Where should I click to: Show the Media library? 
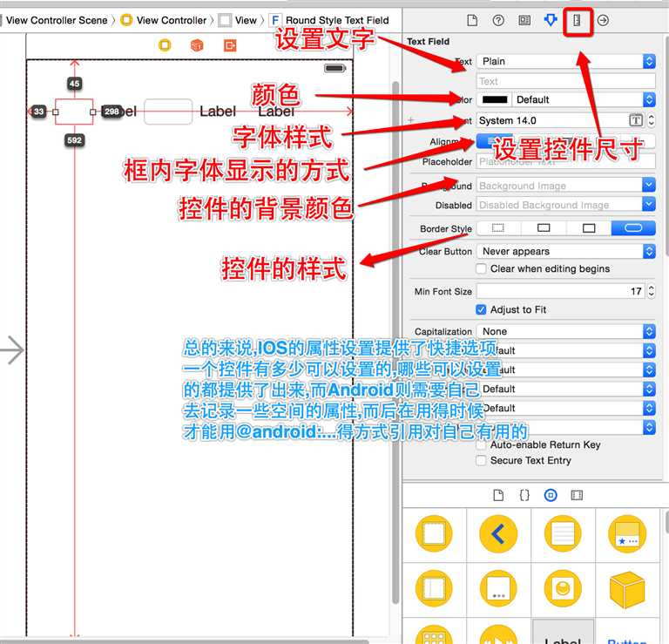577,495
